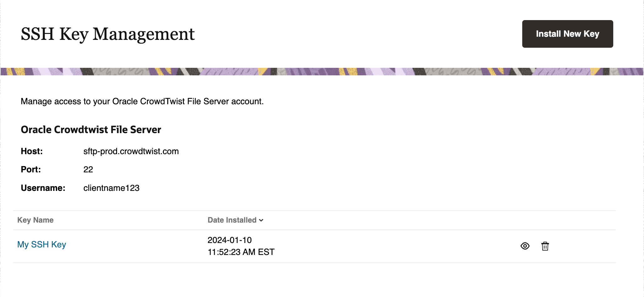Viewport: 644px width, 297px height.
Task: Click the Manage access description text
Action: pyautogui.click(x=142, y=101)
